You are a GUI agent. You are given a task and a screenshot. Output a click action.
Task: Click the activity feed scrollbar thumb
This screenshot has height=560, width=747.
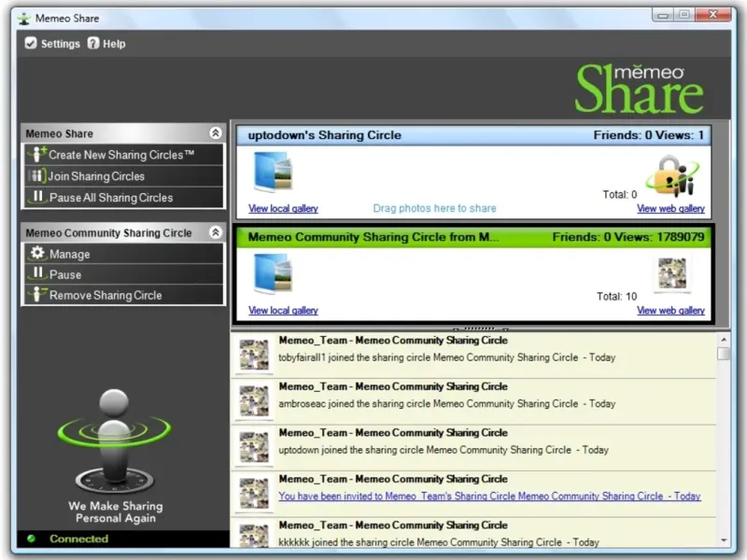(724, 354)
